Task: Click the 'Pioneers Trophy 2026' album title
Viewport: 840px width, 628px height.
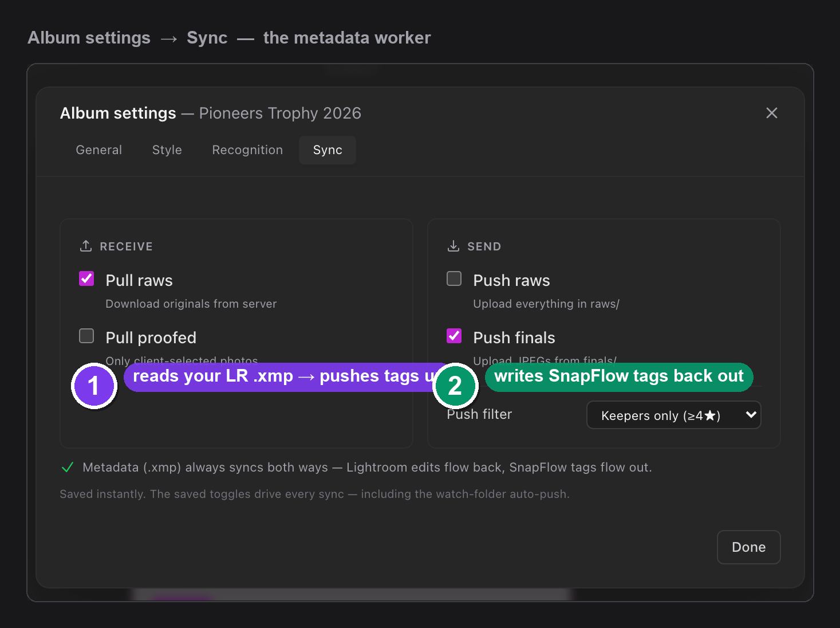Action: point(280,113)
